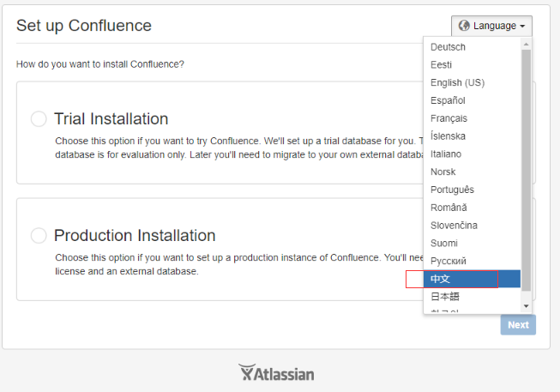This screenshot has height=392, width=560.
Task: Choose Português from the language list
Action: 472,190
